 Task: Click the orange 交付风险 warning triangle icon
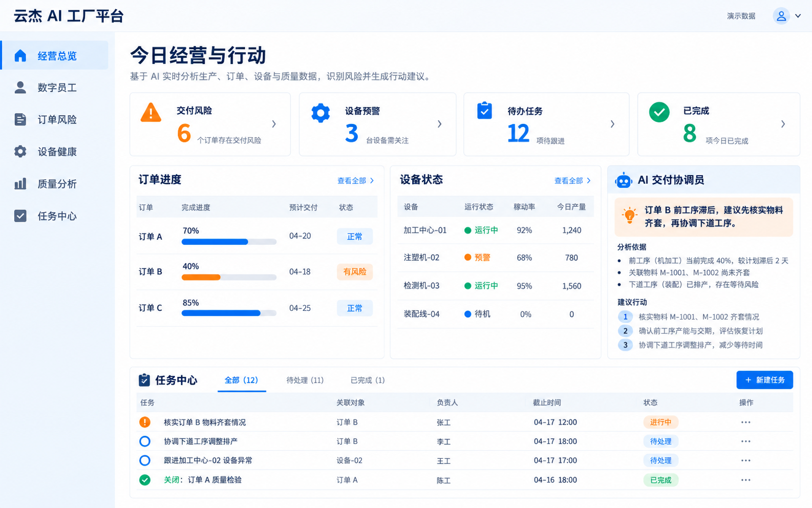point(151,112)
